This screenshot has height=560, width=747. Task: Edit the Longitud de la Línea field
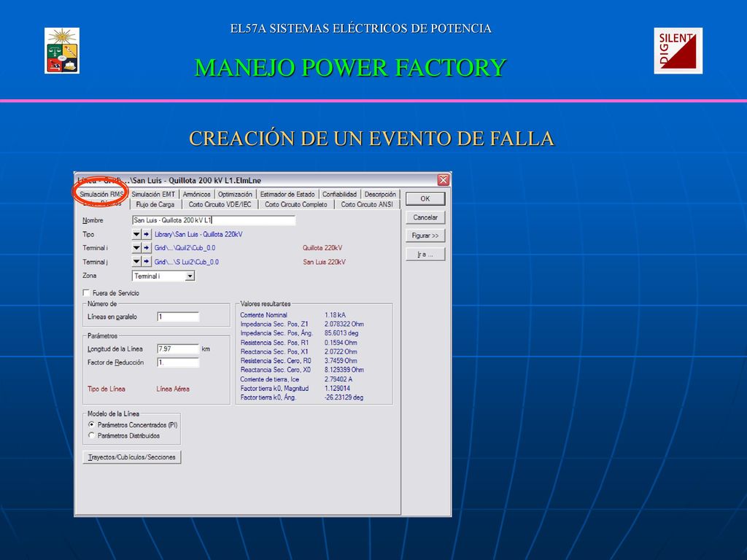[x=178, y=349]
